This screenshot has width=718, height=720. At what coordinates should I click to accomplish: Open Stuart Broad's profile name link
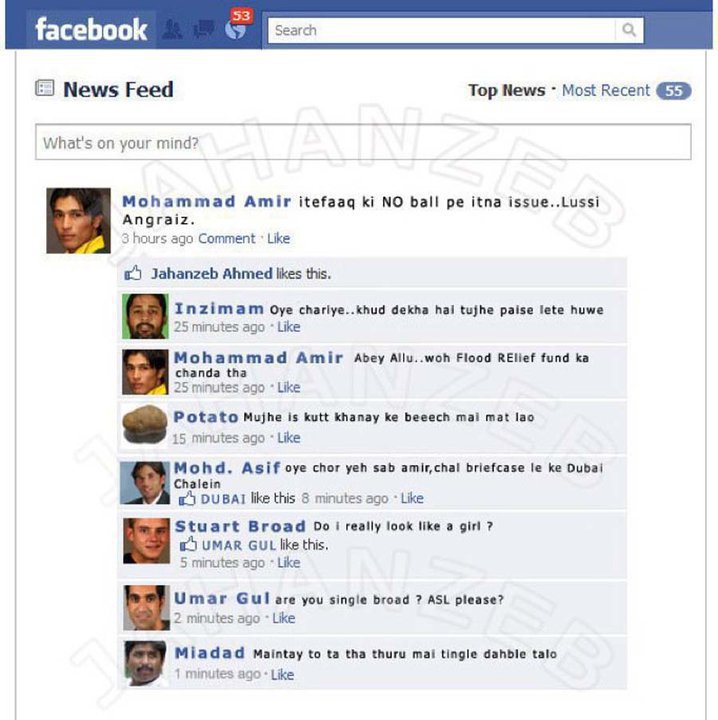(240, 526)
